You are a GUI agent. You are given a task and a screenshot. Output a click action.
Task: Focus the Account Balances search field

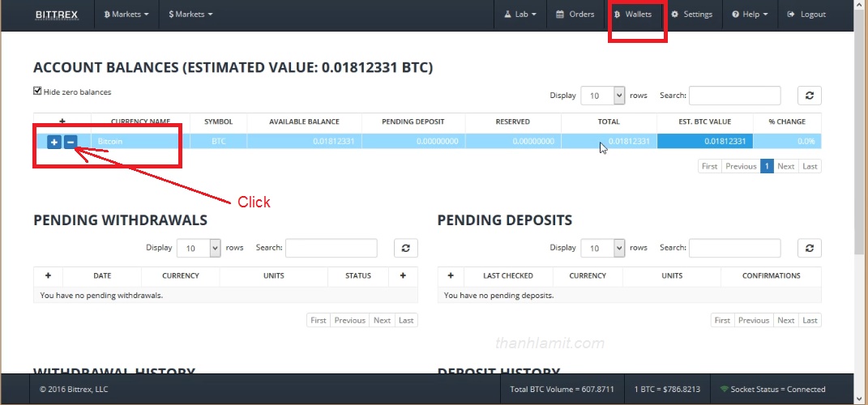click(x=734, y=96)
